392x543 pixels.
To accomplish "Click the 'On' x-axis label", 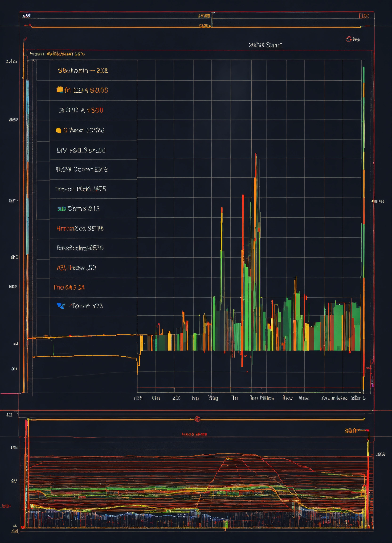I will (156, 398).
